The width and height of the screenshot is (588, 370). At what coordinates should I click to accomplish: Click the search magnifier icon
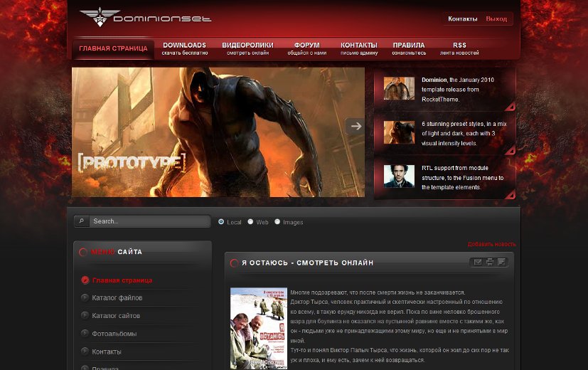pos(81,221)
